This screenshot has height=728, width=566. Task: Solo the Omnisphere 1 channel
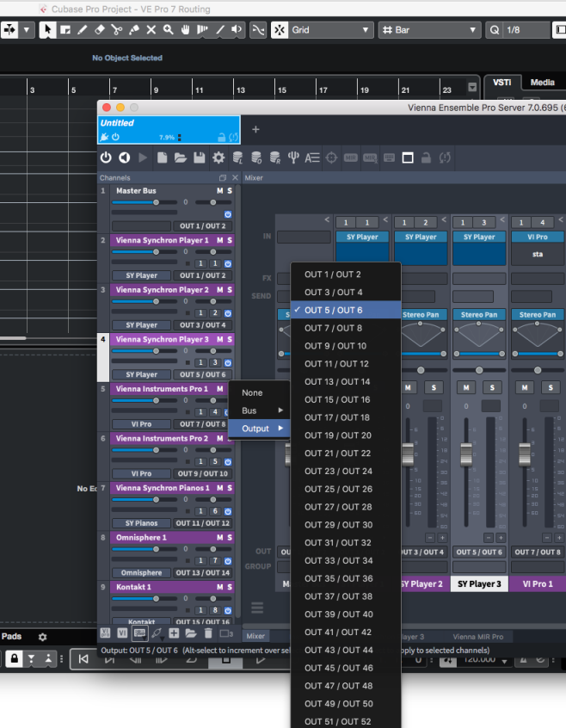coord(230,538)
